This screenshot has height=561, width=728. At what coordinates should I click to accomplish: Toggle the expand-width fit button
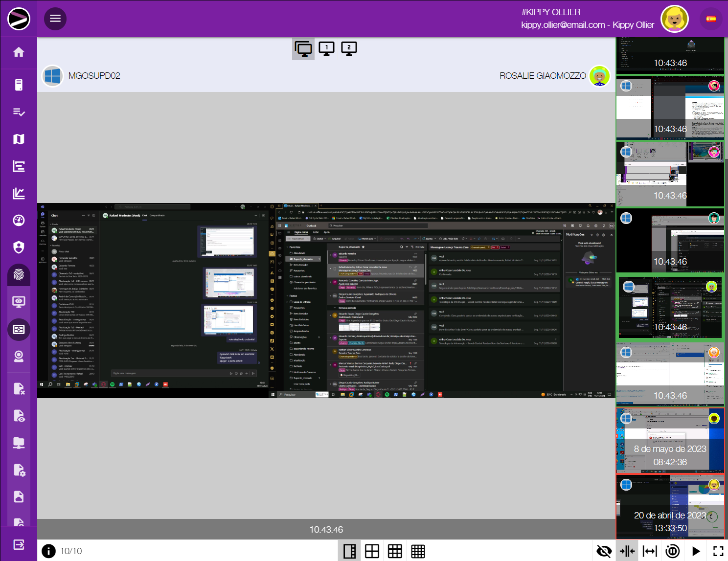pos(650,551)
